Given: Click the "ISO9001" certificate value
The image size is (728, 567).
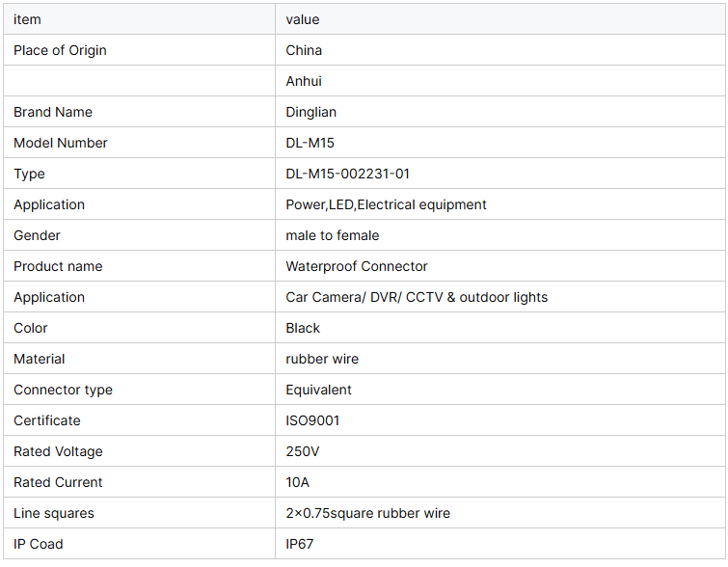Looking at the screenshot, I should tap(312, 420).
